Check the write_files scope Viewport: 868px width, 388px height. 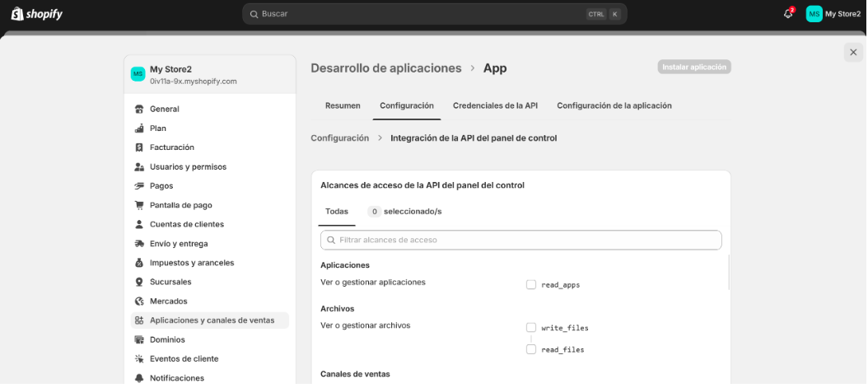coord(531,328)
